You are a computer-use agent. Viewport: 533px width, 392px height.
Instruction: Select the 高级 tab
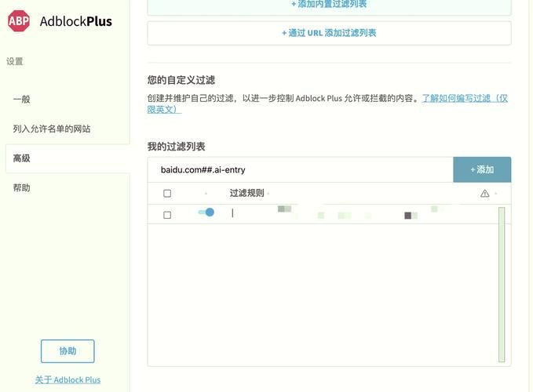click(68, 158)
